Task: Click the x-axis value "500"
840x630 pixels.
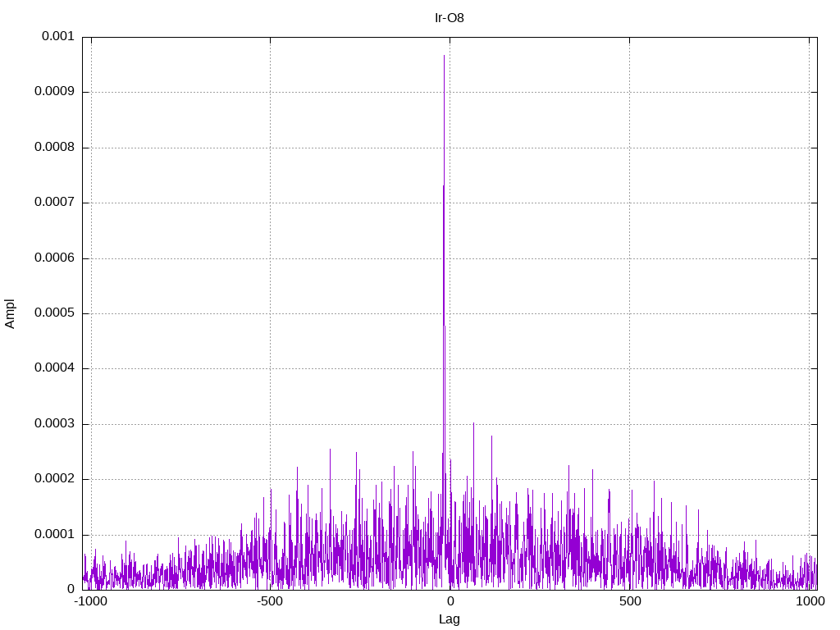Action: (x=630, y=601)
